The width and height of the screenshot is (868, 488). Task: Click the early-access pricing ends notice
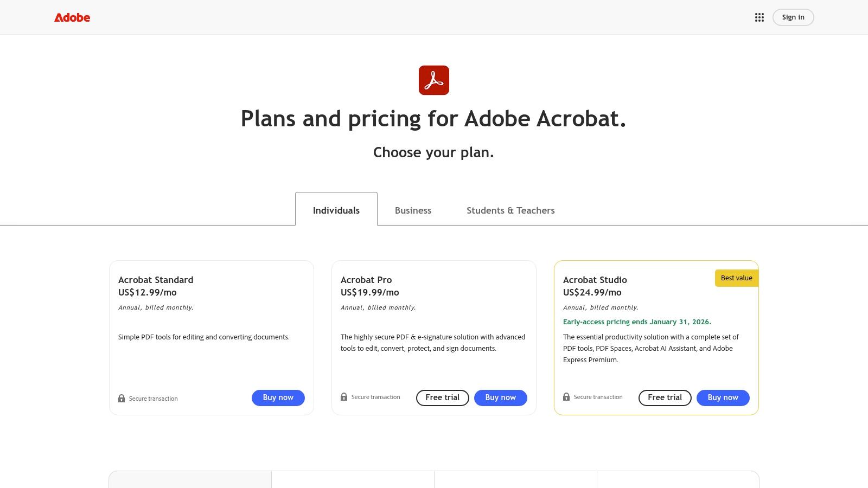pos(637,322)
